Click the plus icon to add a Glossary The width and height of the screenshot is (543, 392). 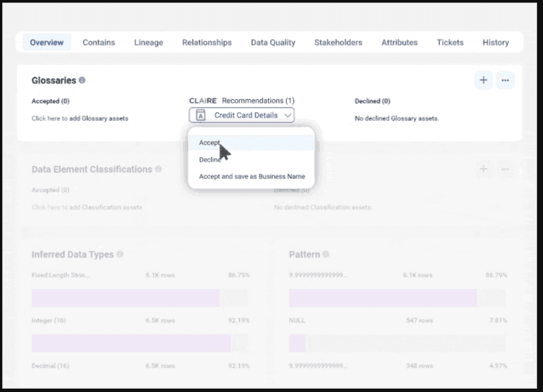[x=483, y=80]
